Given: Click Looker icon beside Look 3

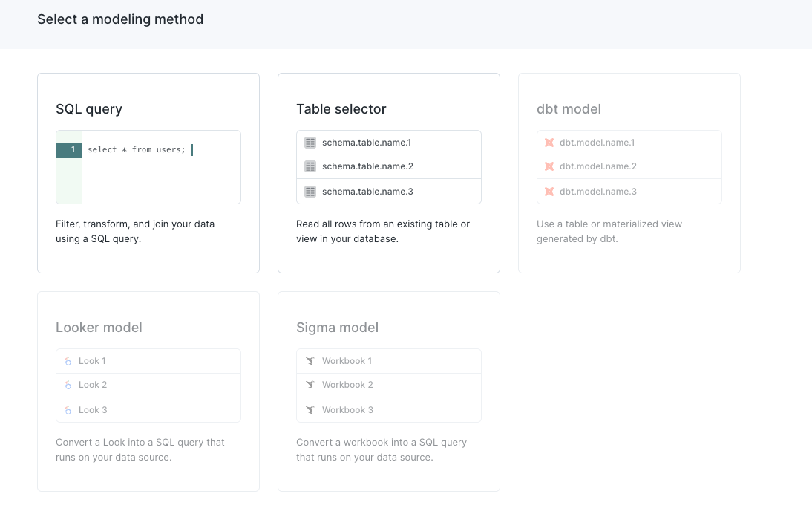Looking at the screenshot, I should point(68,410).
